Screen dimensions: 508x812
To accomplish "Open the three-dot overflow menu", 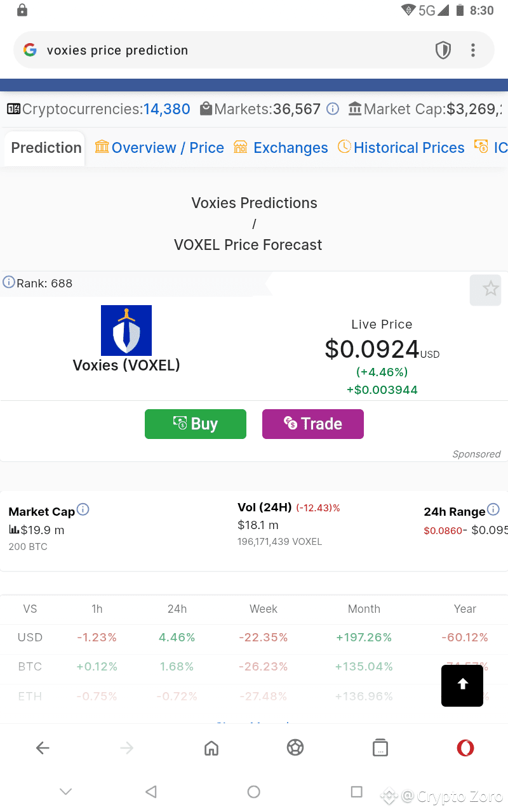I will (x=473, y=49).
